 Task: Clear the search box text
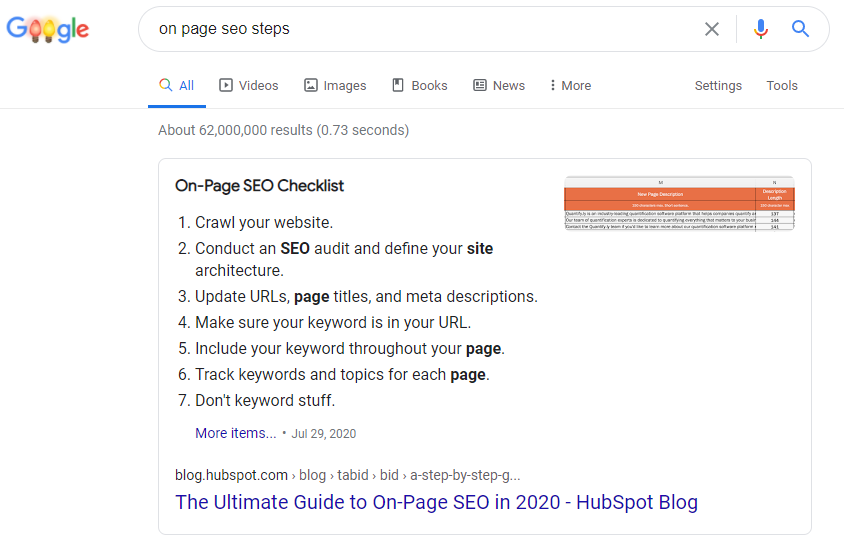tap(712, 29)
